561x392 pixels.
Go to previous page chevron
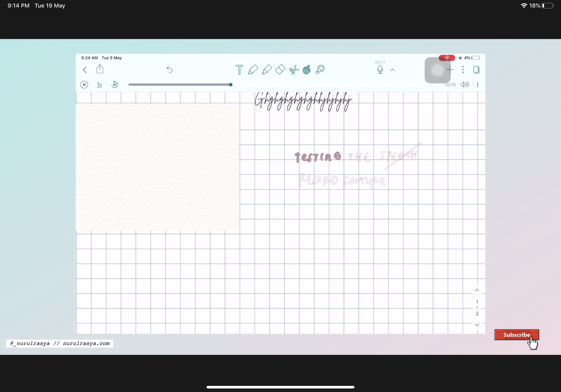pos(477,290)
